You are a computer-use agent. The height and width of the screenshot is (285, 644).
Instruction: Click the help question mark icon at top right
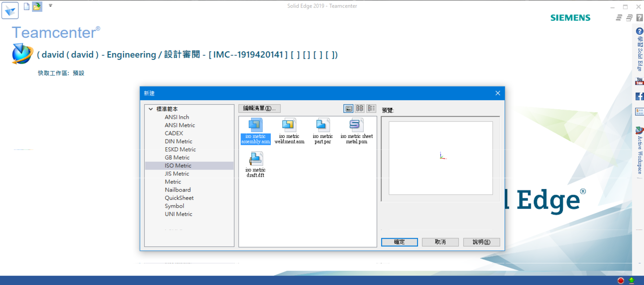pyautogui.click(x=640, y=18)
